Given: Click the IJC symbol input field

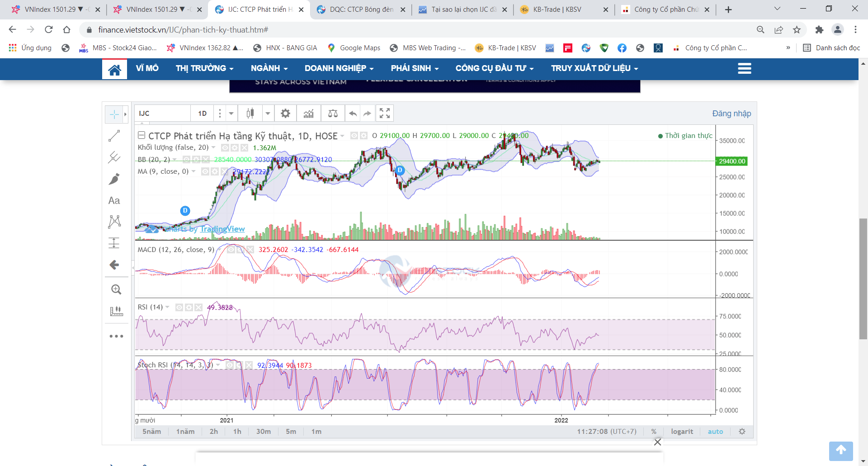Looking at the screenshot, I should [163, 114].
